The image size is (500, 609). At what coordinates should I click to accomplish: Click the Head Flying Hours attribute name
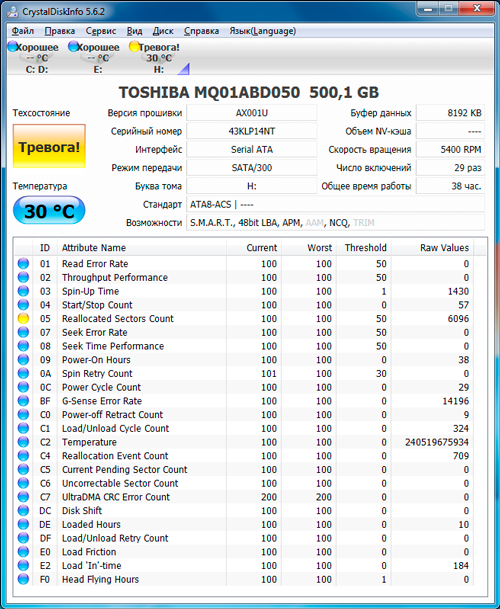(100, 579)
